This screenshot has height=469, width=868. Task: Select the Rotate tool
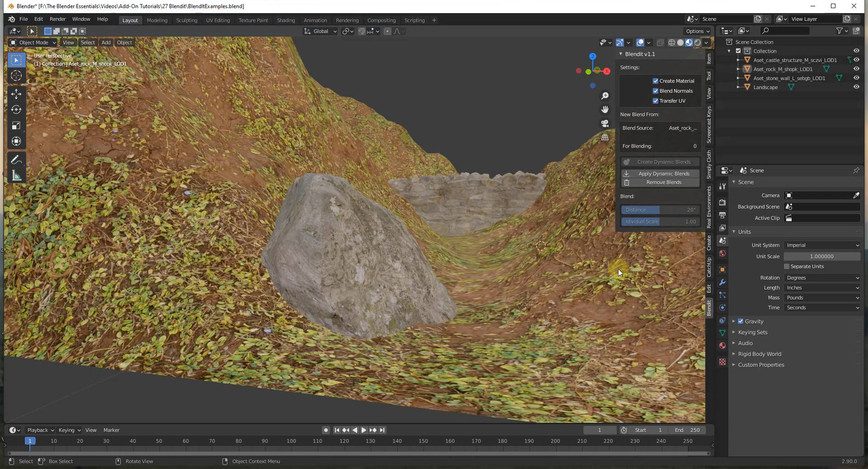coord(16,109)
